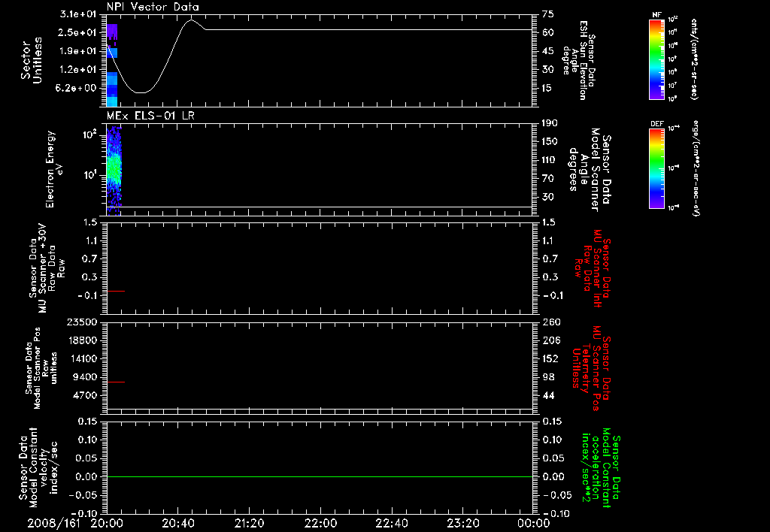Image resolution: width=770 pixels, height=532 pixels.
Task: Click the "9400" scanner position tick label
Action: point(86,377)
